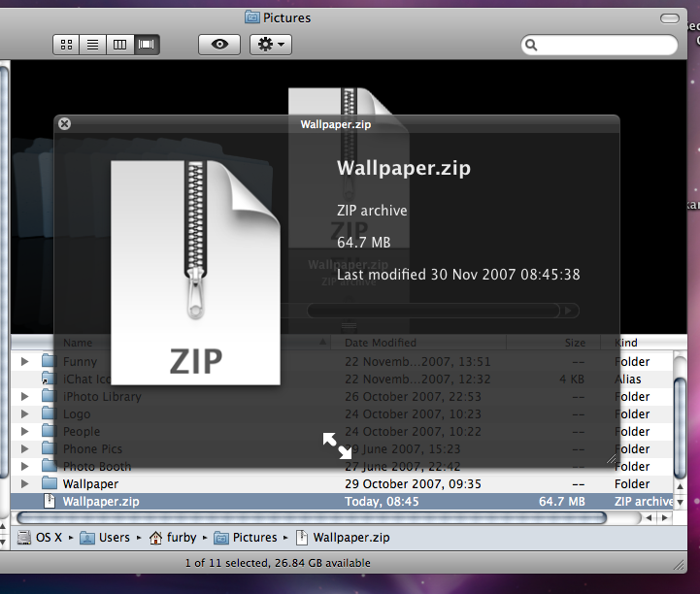Click OS X in the path bar

[40, 538]
